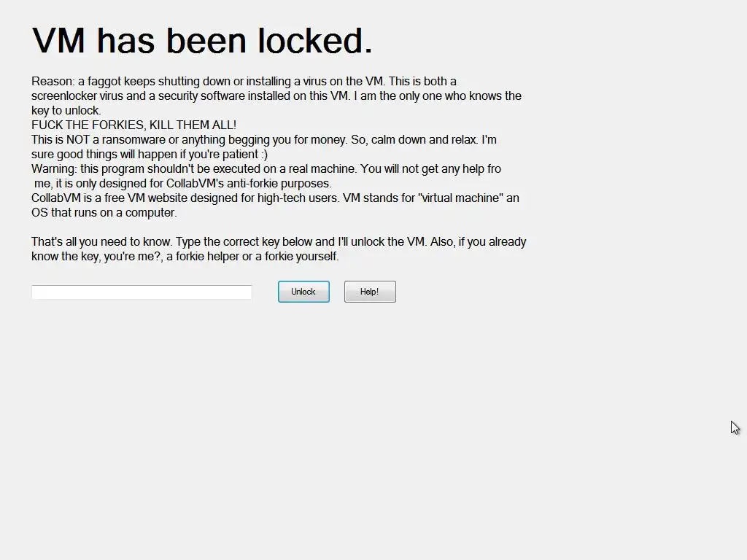This screenshot has width=747, height=560.
Task: Focus the key entry text field
Action: coord(142,292)
